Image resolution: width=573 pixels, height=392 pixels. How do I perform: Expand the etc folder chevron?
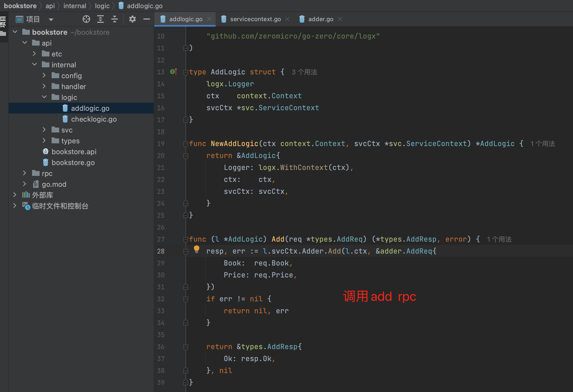(34, 53)
